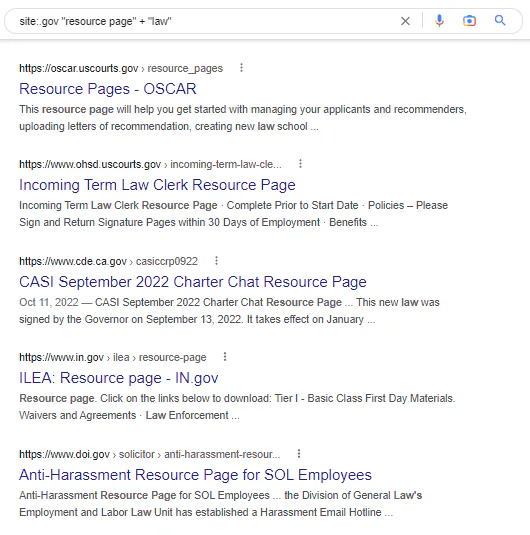Screen dimensions: 530x535
Task: Click snippet mentioning 'Harassment Email Hotline'
Action: click(x=220, y=504)
